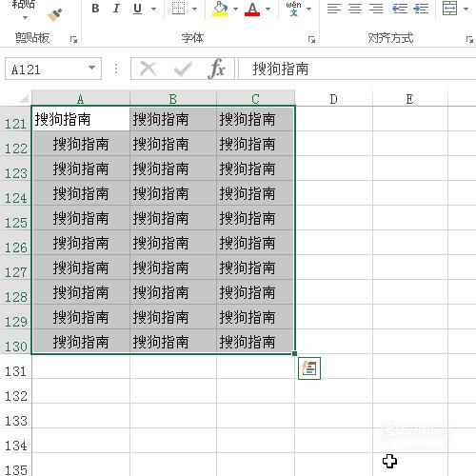Click into the formula bar text
This screenshot has height=476, width=476.
[x=357, y=69]
